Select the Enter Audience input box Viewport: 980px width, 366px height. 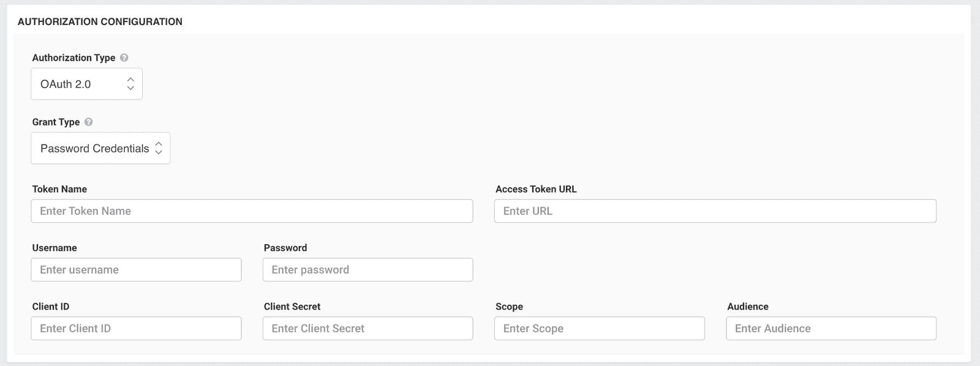coord(831,329)
